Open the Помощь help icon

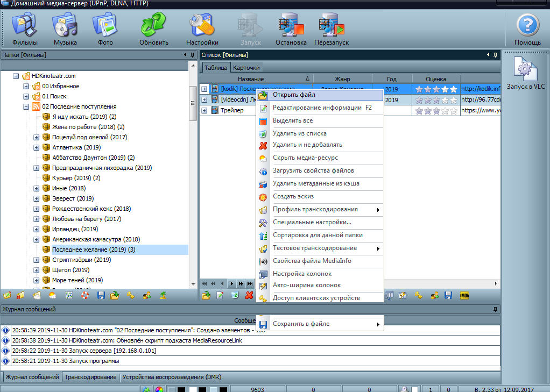527,30
